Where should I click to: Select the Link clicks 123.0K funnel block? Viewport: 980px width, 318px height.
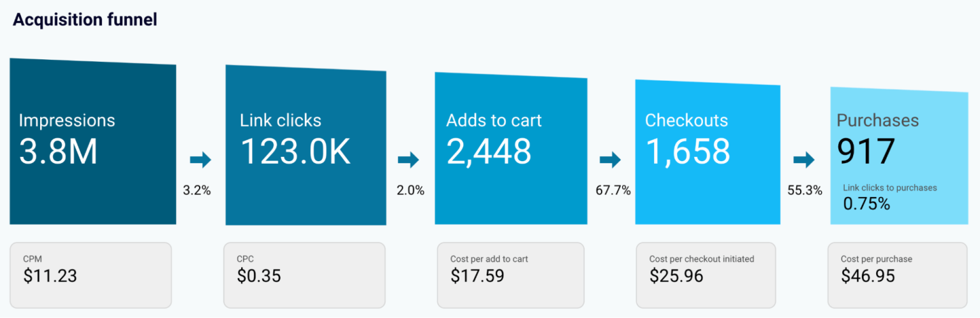tap(306, 145)
